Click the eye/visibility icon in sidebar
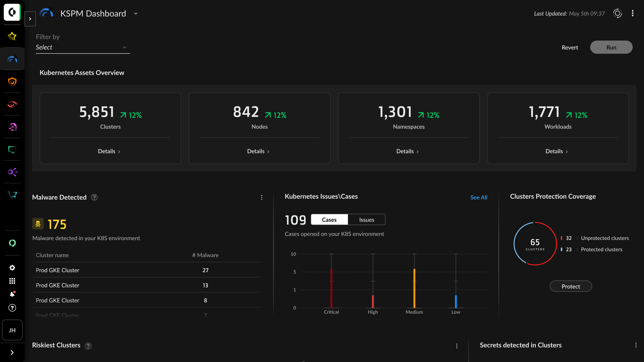The height and width of the screenshot is (362, 644). tap(12, 104)
